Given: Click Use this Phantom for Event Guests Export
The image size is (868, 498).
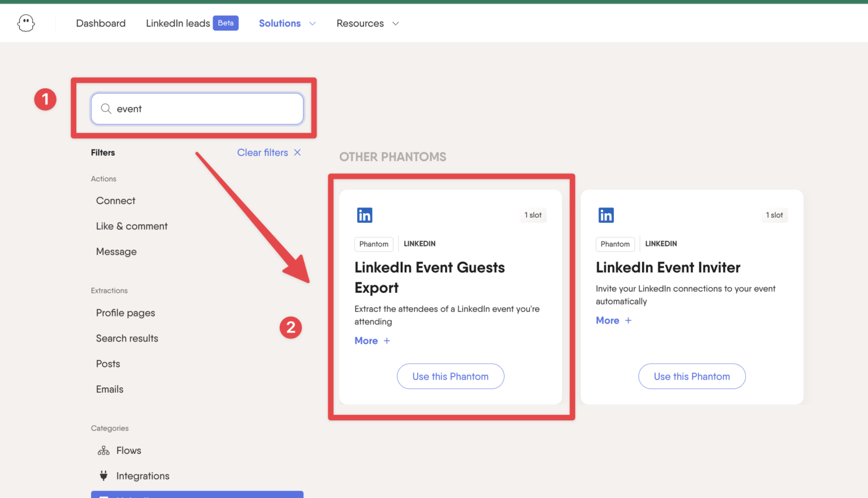Looking at the screenshot, I should click(x=450, y=376).
